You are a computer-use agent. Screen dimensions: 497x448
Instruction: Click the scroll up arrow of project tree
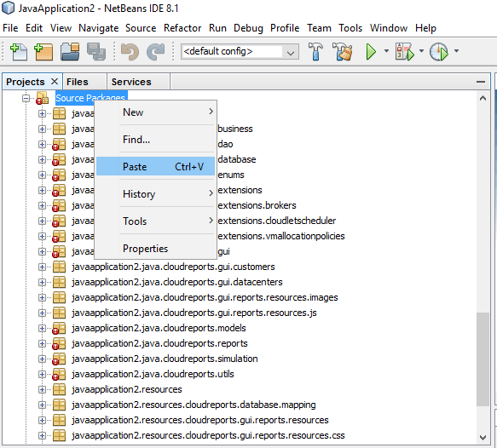[x=483, y=98]
